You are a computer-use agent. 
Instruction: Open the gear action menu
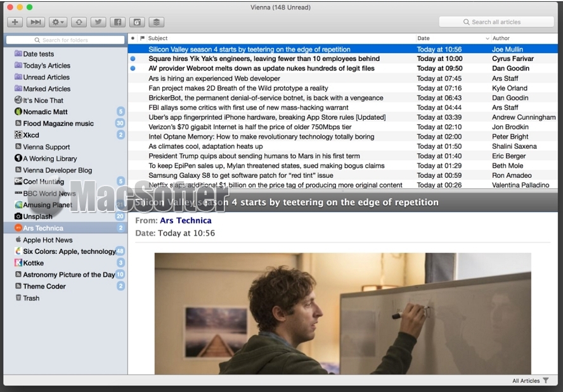click(58, 22)
